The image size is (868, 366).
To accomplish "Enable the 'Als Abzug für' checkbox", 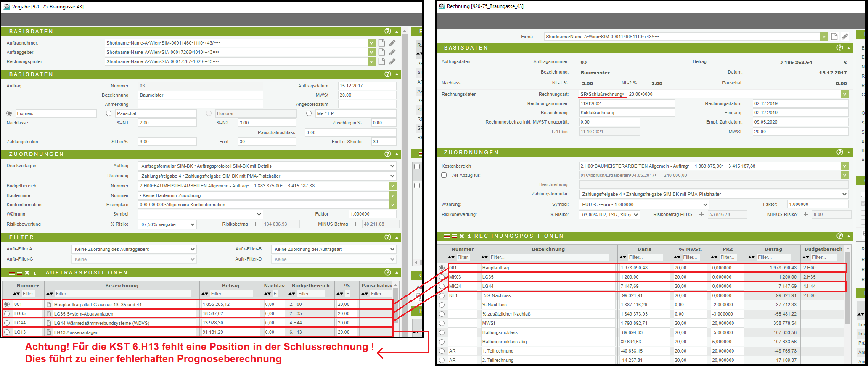I will (x=444, y=175).
